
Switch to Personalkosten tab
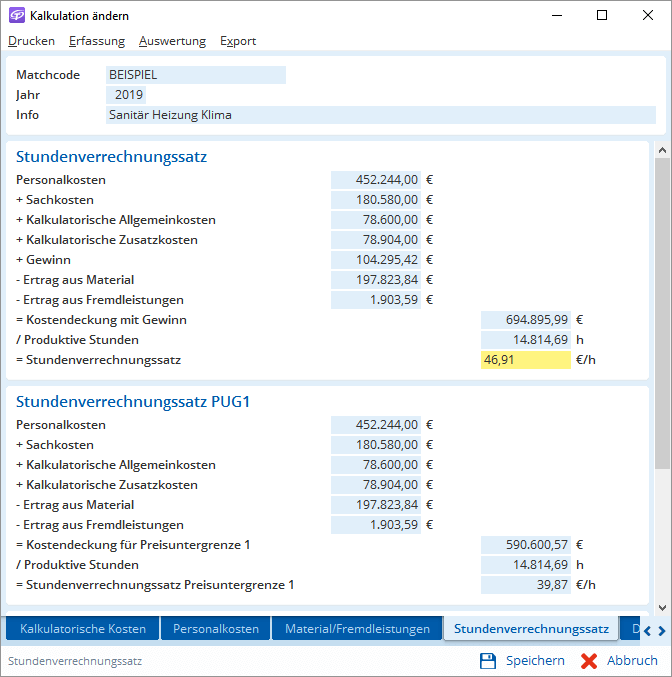(216, 629)
